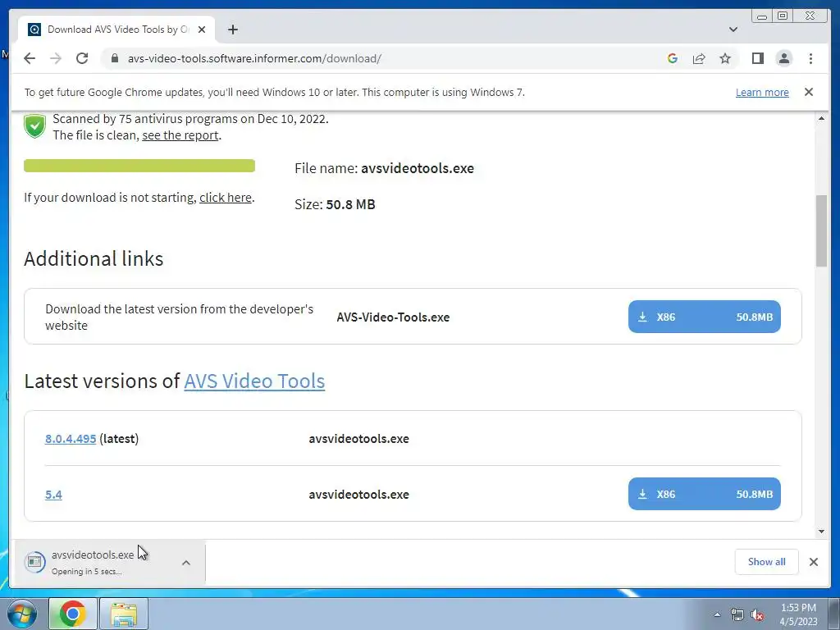The width and height of the screenshot is (840, 630).
Task: Click the vertical scrollbar thumb
Action: 821,231
